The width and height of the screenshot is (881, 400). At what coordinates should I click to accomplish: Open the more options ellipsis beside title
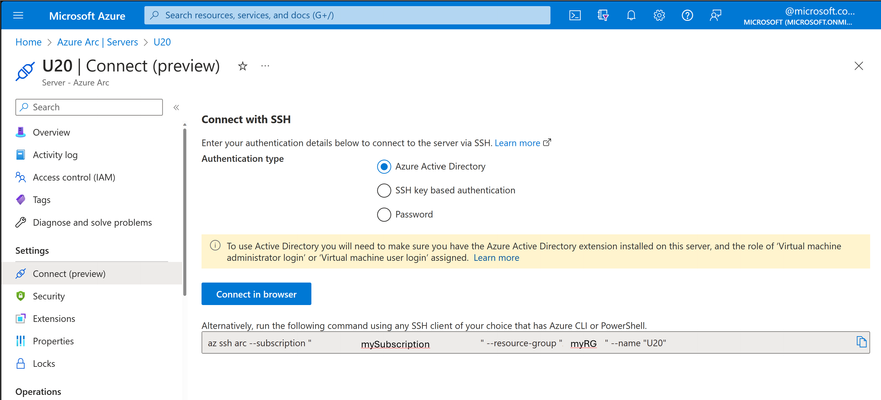(x=265, y=66)
